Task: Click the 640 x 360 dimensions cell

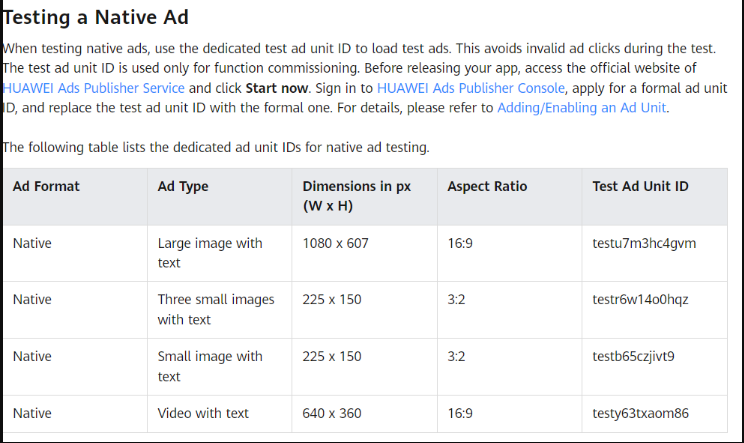Action: click(332, 413)
